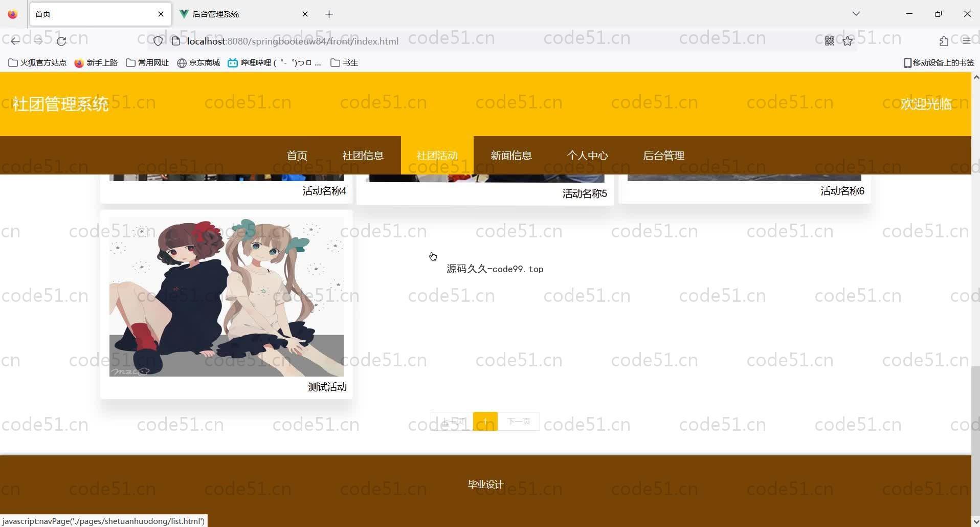Open the 新手上路 bookmark

pos(96,63)
